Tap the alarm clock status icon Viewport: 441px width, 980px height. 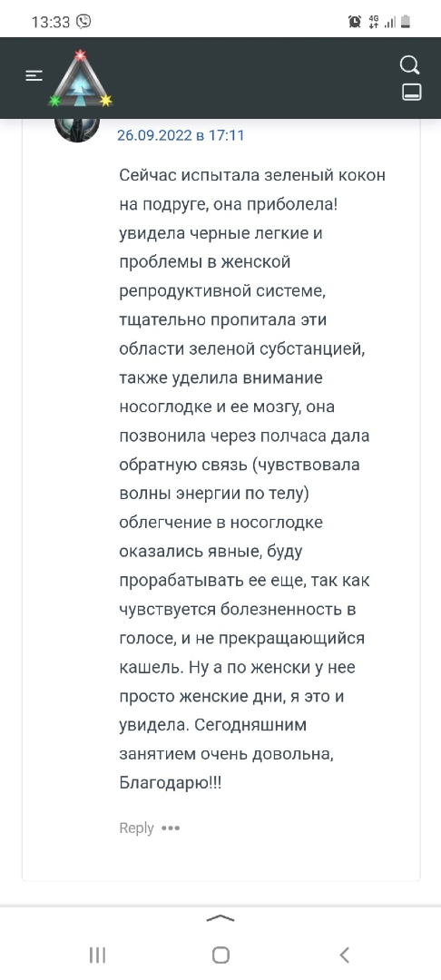355,22
